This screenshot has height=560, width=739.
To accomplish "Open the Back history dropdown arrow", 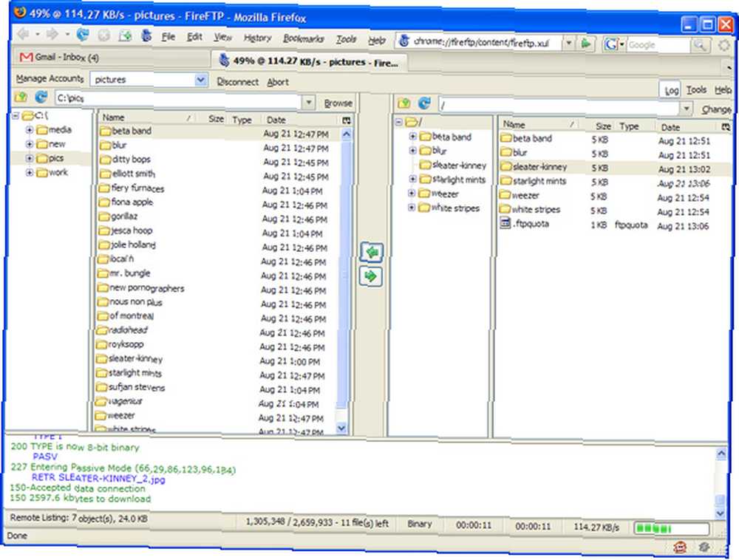I will click(37, 33).
